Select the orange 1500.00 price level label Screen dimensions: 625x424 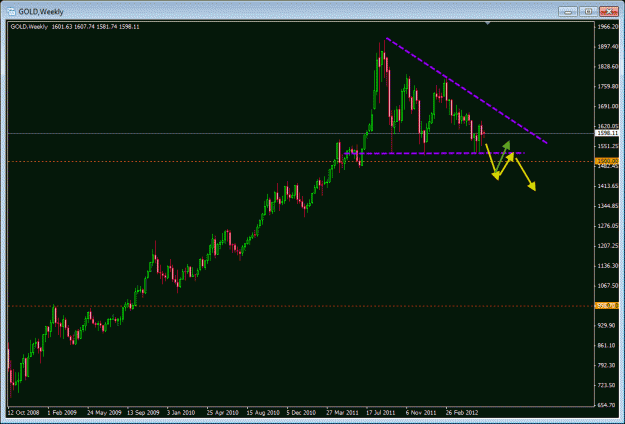tap(607, 161)
